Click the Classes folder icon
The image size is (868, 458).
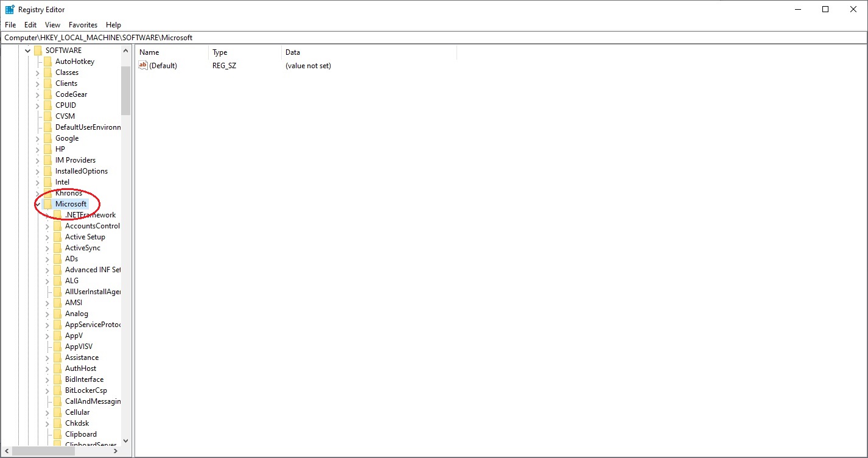(47, 72)
